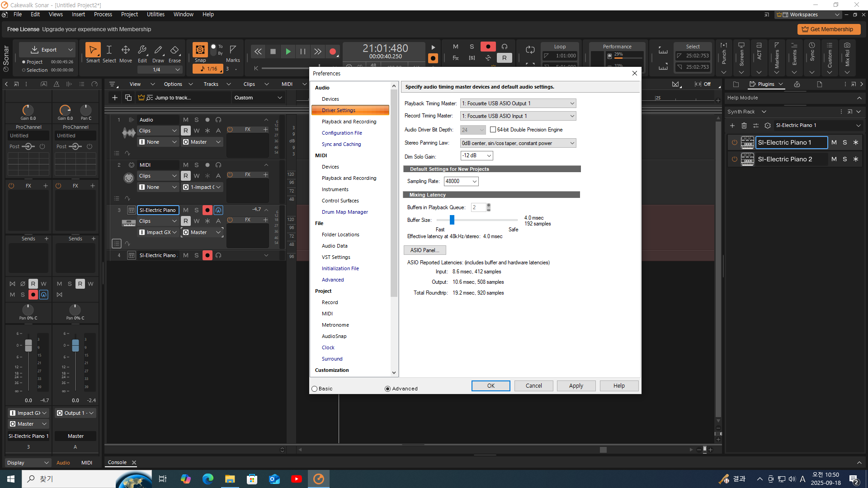Viewport: 868px width, 488px height.
Task: Open Workspaces dropdown
Action: (x=809, y=14)
